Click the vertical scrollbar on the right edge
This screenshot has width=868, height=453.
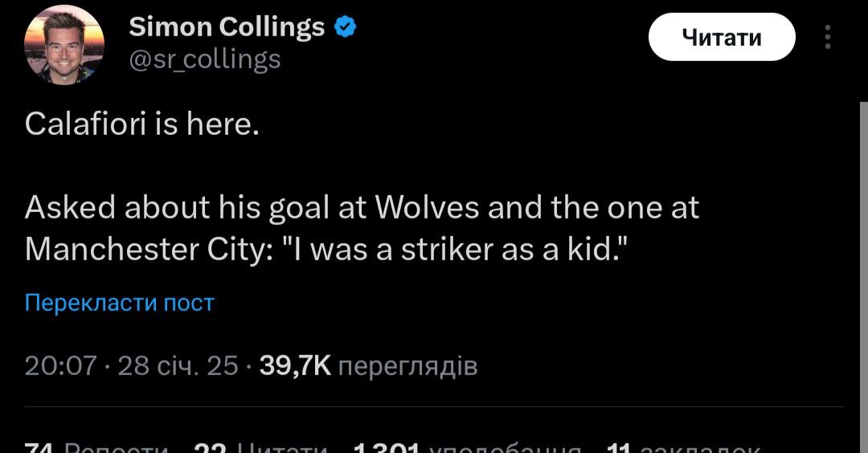point(863,281)
